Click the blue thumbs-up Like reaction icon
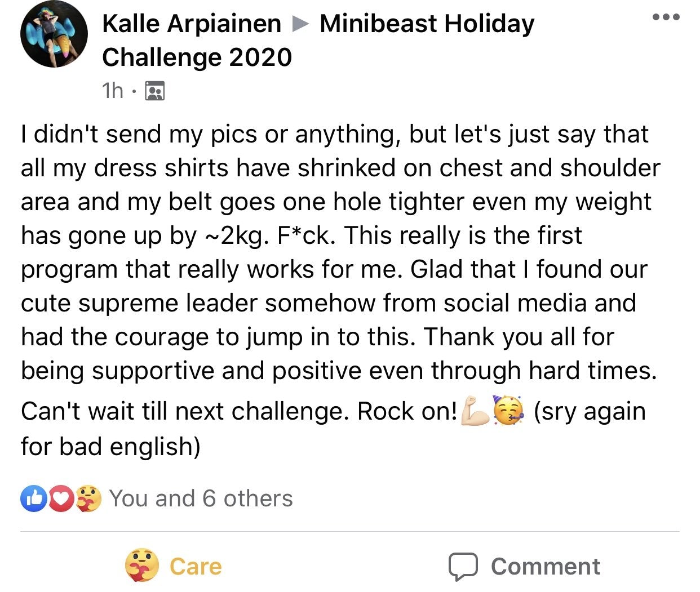Image resolution: width=700 pixels, height=592 pixels. tap(34, 498)
